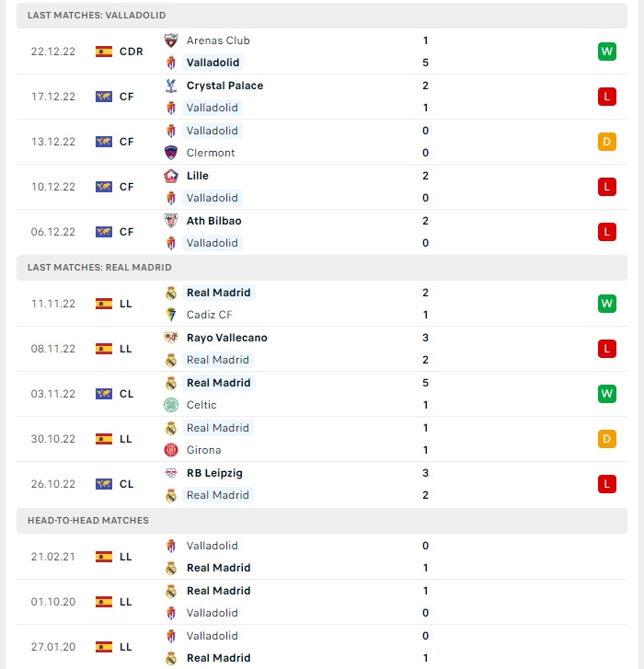Open the Rayo Vallecano team link
The width and height of the screenshot is (644, 669).
227,338
